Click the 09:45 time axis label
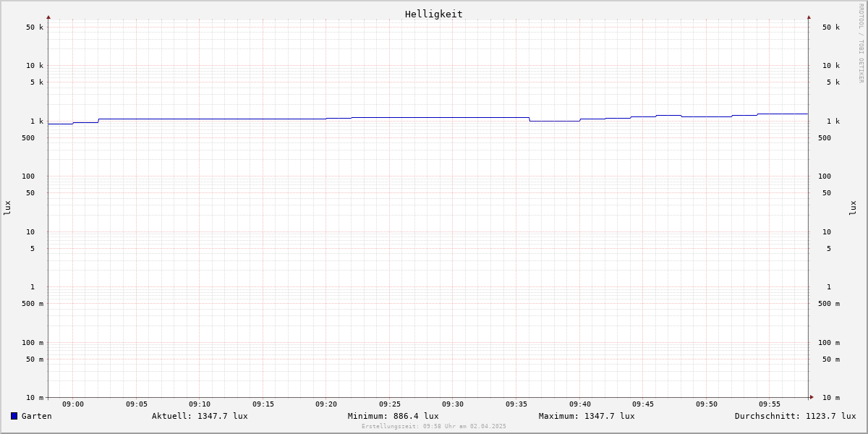 tap(643, 404)
